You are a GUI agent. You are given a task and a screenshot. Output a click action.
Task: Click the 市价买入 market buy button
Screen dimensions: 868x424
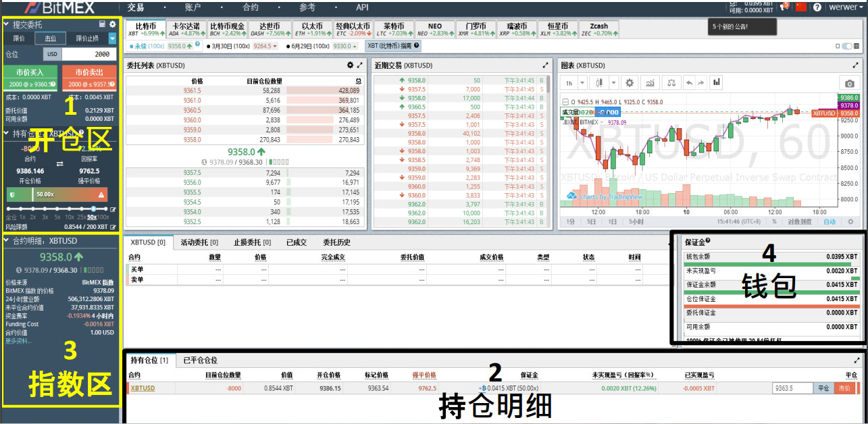click(x=31, y=78)
